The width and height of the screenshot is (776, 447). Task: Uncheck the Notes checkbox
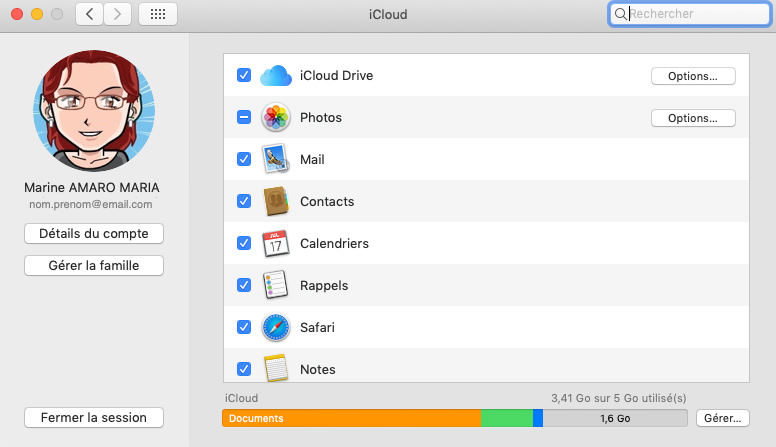coord(244,369)
